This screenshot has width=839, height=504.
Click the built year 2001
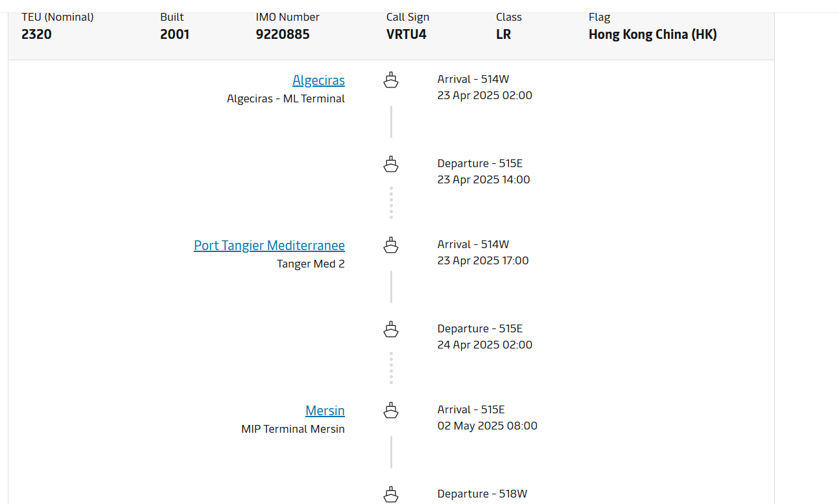(175, 34)
